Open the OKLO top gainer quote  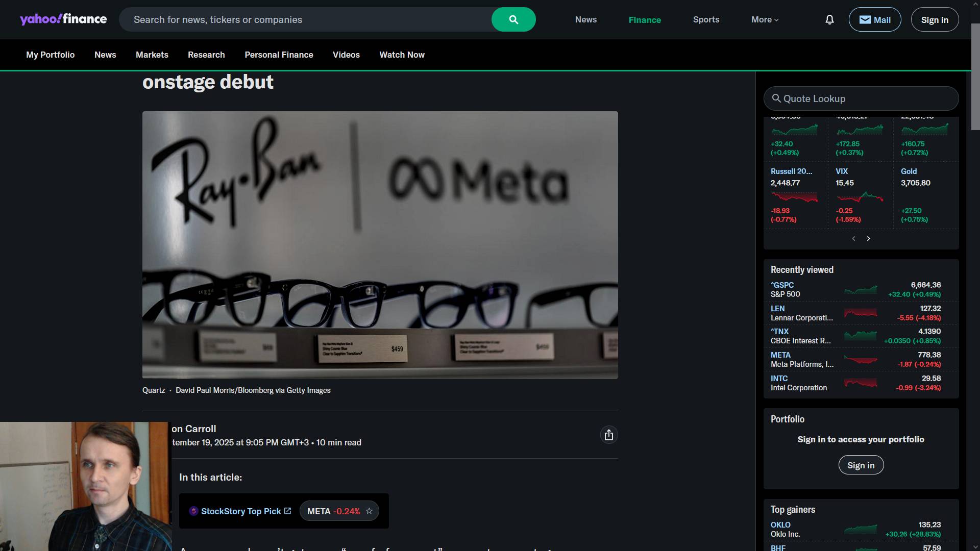780,525
